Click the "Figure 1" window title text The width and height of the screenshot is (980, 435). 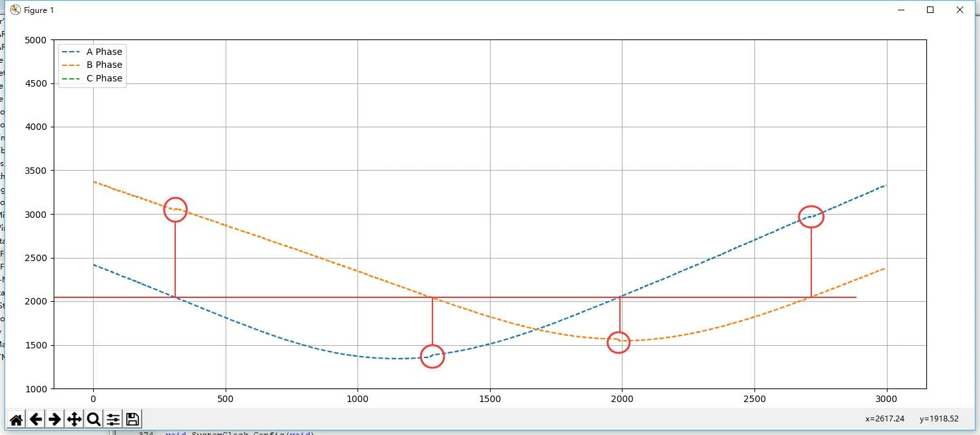(39, 10)
